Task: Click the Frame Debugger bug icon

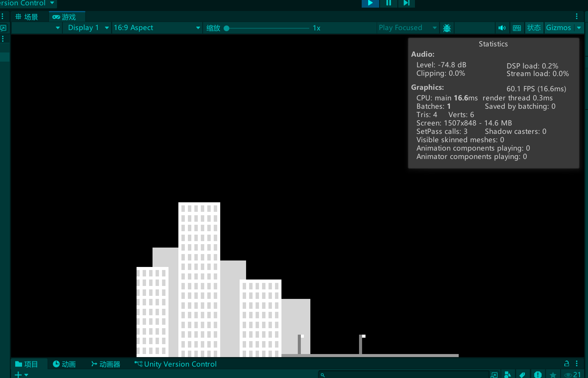Action: point(447,28)
